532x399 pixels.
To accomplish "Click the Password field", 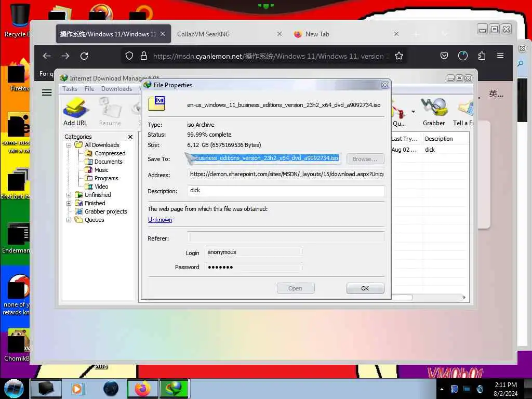I will [253, 268].
